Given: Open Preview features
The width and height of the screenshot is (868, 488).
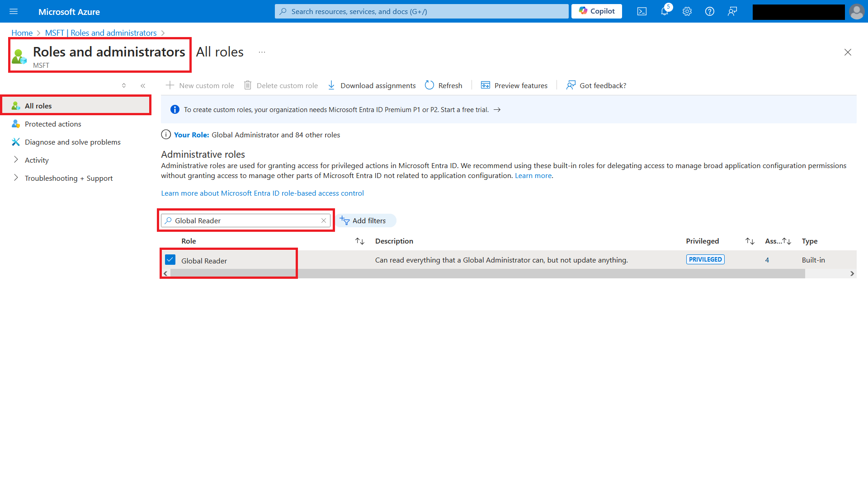Looking at the screenshot, I should point(514,85).
